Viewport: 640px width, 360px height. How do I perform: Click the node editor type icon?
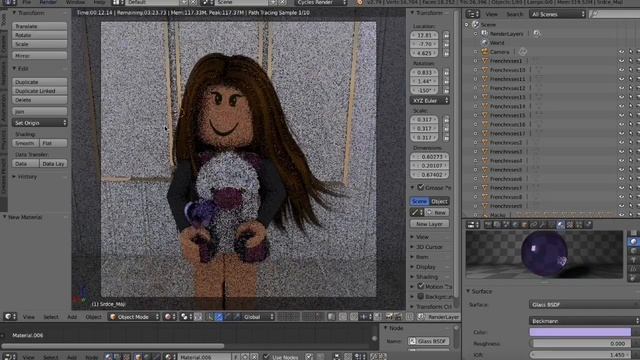tap(10, 357)
